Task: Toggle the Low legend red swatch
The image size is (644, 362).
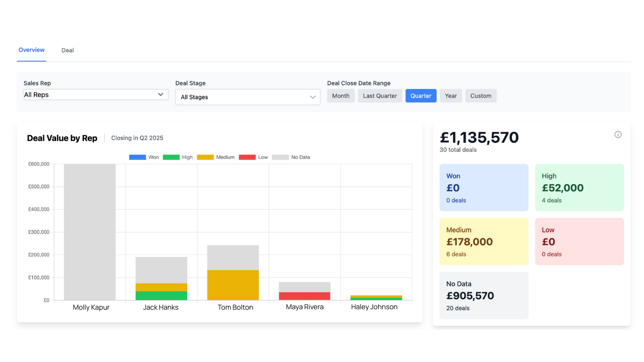Action: (247, 157)
